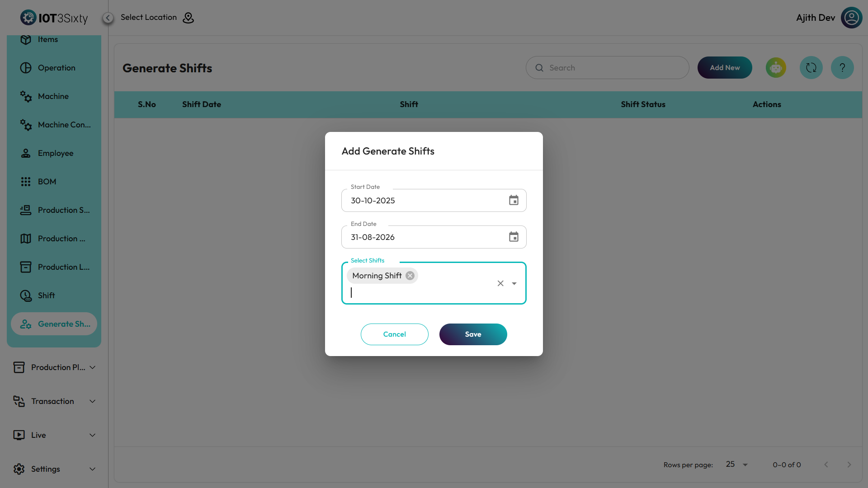The image size is (868, 488).
Task: Cancel the Add Generate Shifts dialog
Action: click(x=394, y=334)
